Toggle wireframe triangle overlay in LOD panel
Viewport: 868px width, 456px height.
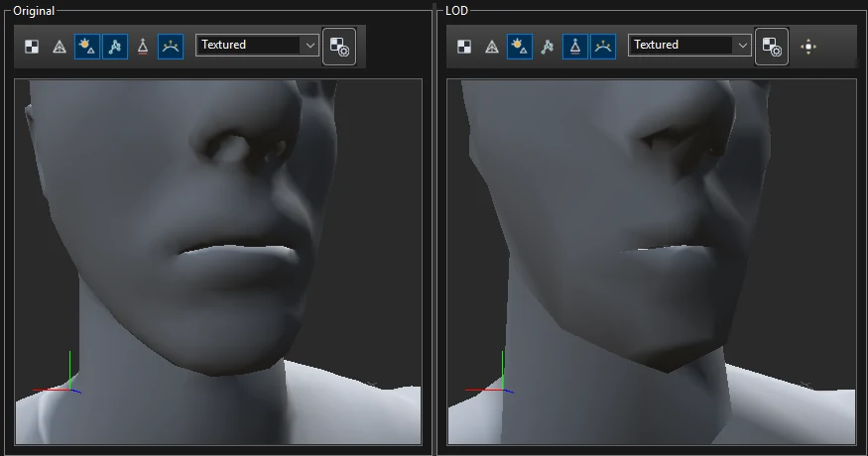[492, 47]
